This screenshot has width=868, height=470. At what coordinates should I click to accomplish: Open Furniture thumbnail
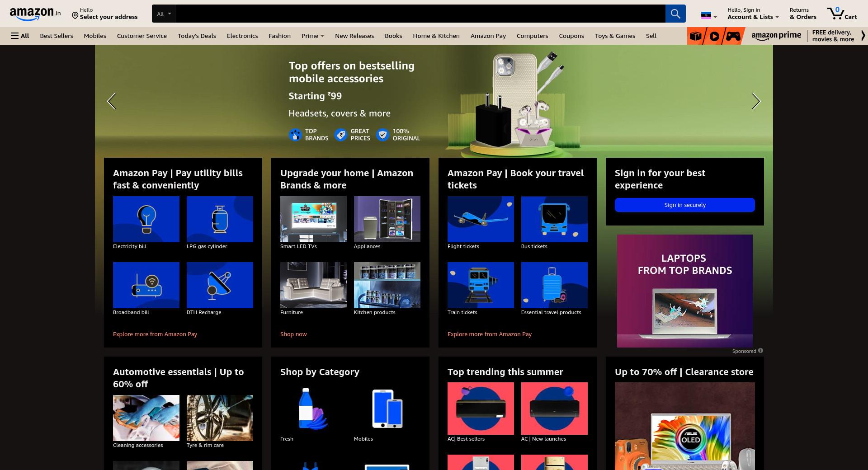point(313,285)
